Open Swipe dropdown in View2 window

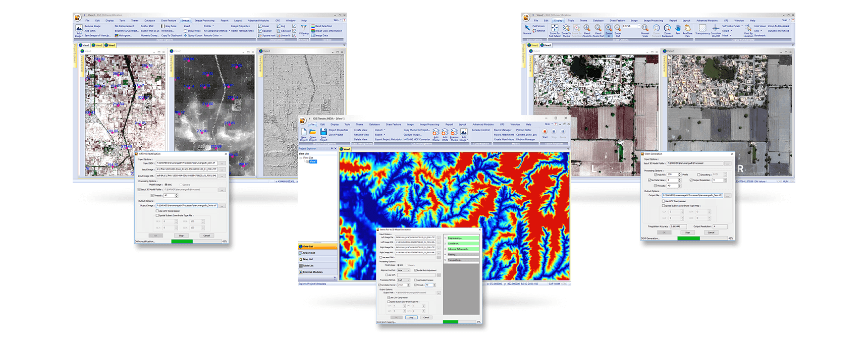tap(727, 31)
